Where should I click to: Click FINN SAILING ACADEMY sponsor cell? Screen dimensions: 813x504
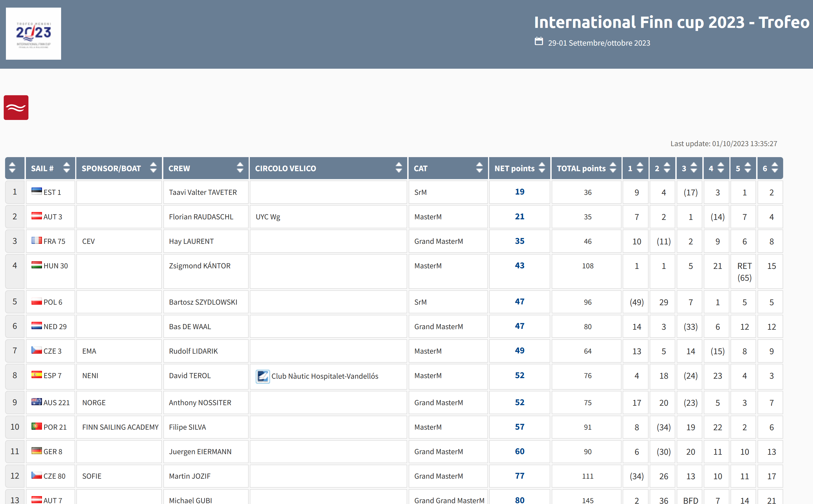click(x=119, y=427)
